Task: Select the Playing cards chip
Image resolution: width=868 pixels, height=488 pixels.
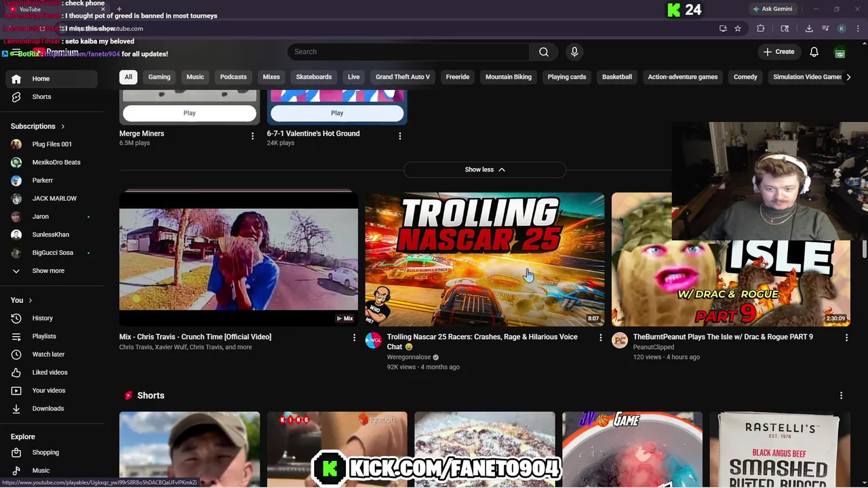Action: click(567, 77)
